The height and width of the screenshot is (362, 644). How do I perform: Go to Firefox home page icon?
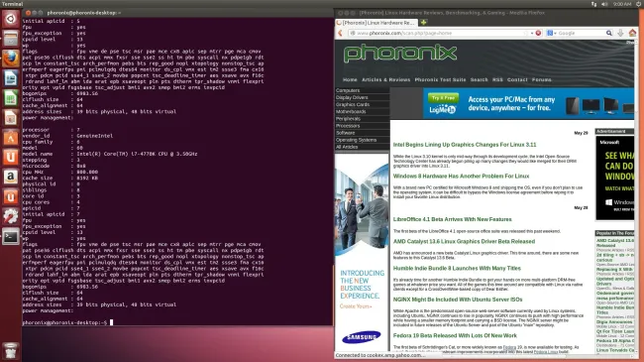point(632,33)
